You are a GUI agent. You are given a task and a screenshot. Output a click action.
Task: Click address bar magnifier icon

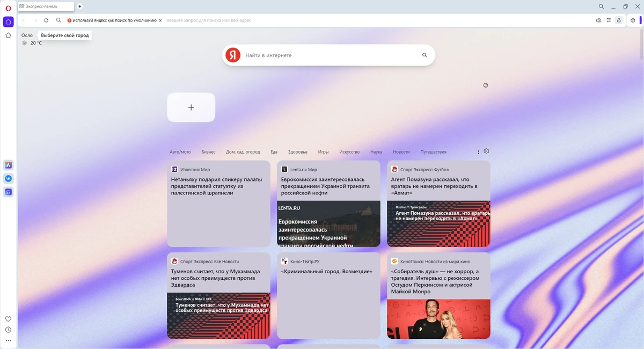[x=58, y=20]
